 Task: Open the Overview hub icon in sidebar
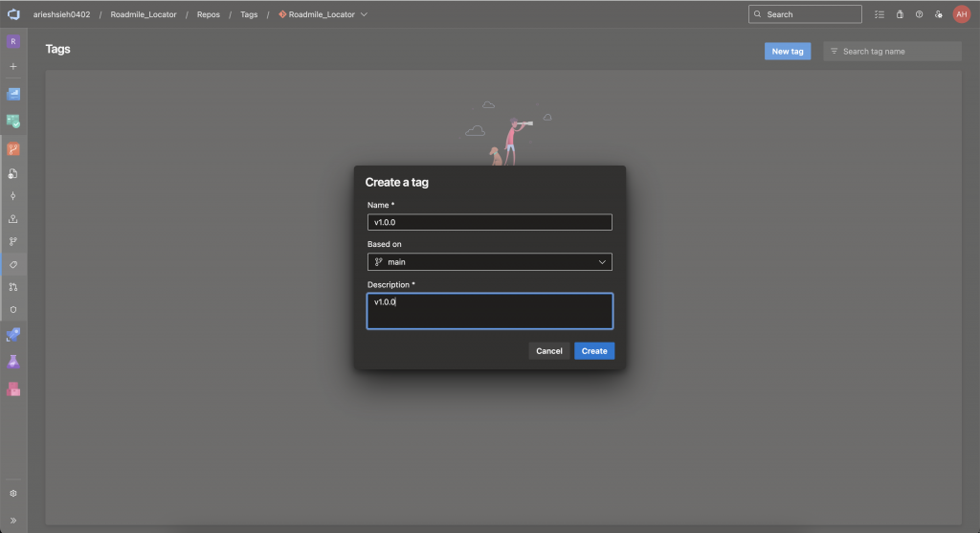pos(13,94)
